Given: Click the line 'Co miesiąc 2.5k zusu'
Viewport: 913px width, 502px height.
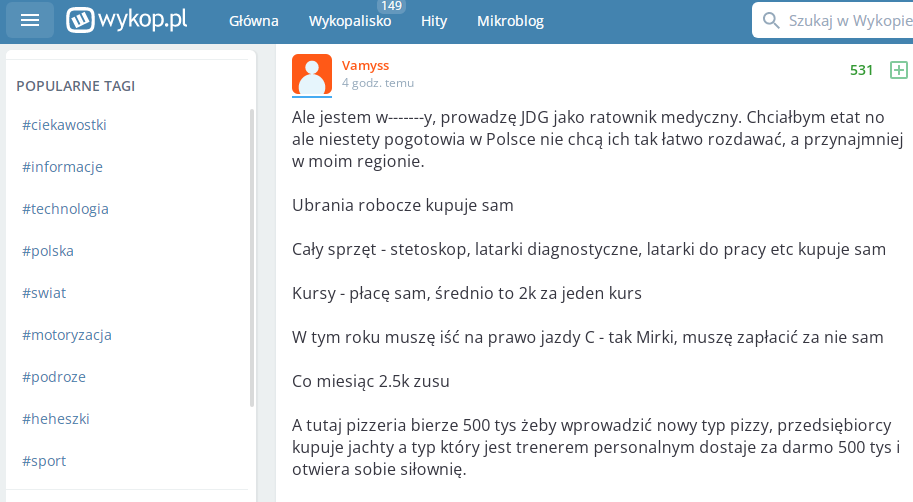Looking at the screenshot, I should [371, 381].
